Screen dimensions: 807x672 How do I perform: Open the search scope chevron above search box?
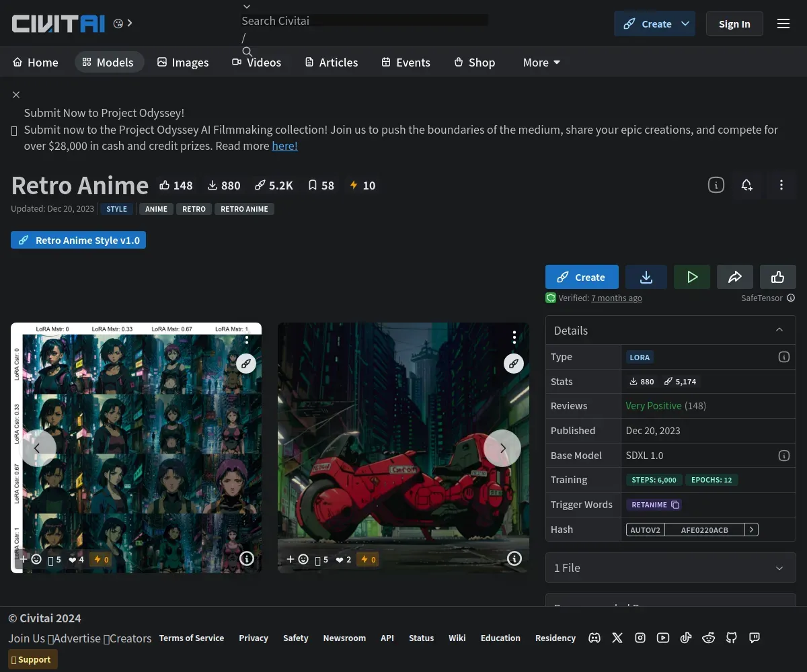(247, 7)
